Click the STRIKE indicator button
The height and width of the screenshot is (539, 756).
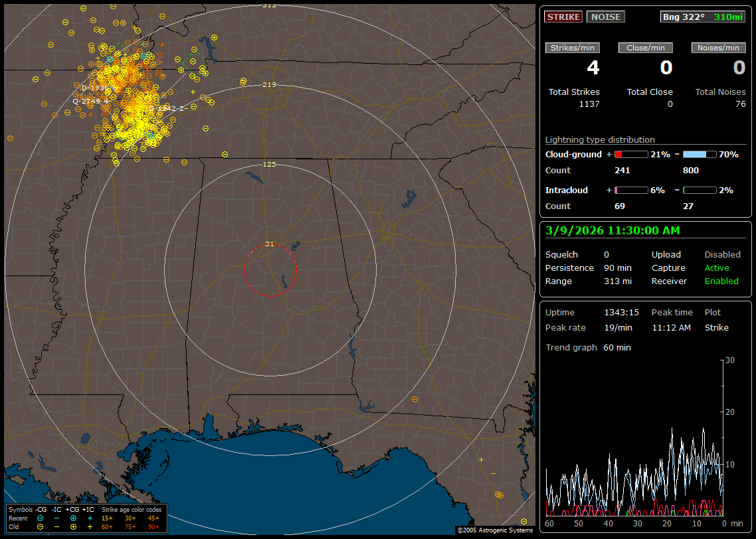click(563, 17)
